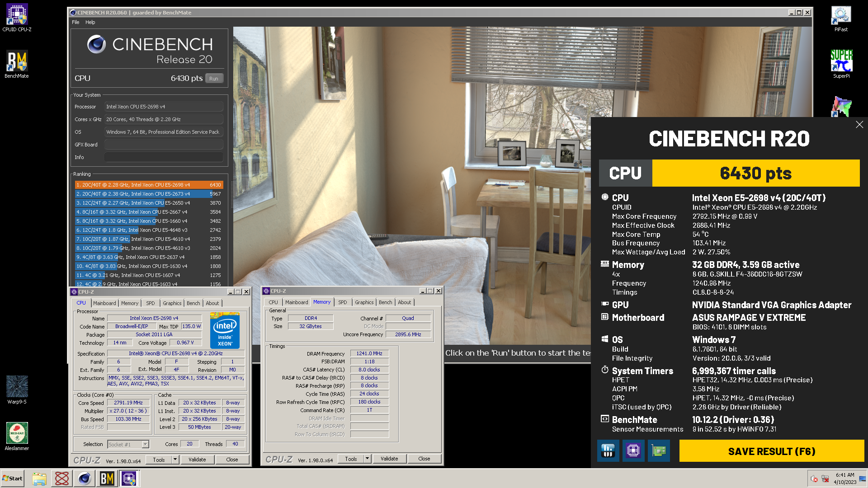The image size is (868, 488).
Task: Open the Aleslammer desktop icon
Action: point(17,436)
